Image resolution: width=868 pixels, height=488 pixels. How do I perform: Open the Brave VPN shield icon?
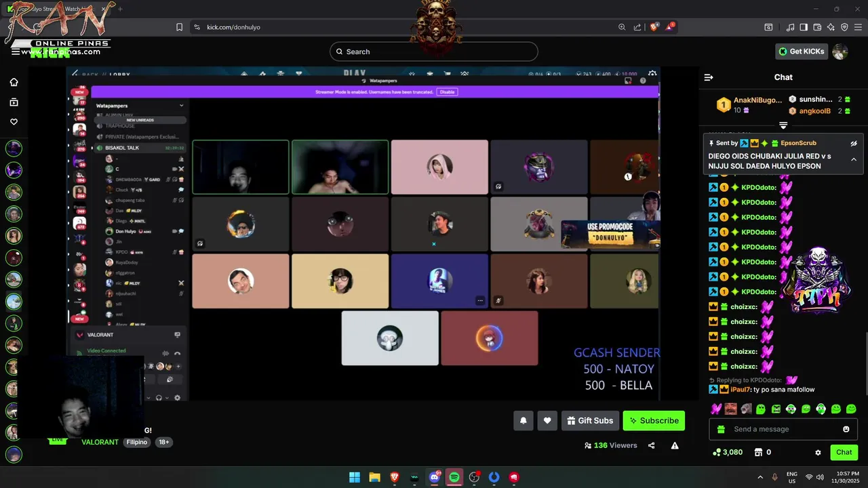pyautogui.click(x=844, y=27)
